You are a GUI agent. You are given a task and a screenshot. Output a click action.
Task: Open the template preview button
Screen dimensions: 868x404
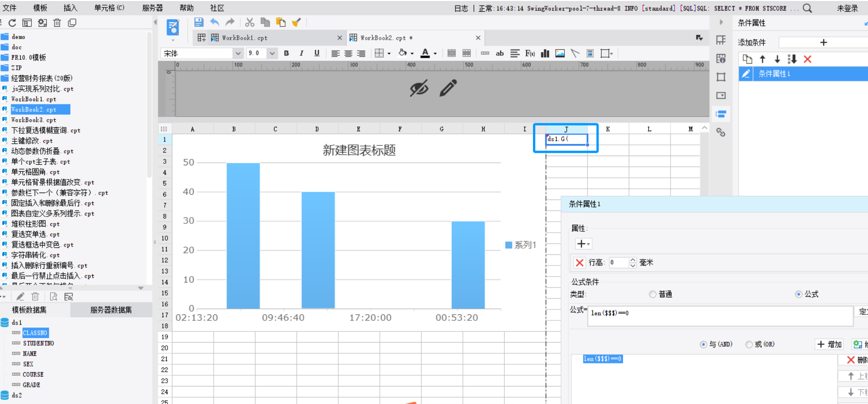[x=173, y=28]
